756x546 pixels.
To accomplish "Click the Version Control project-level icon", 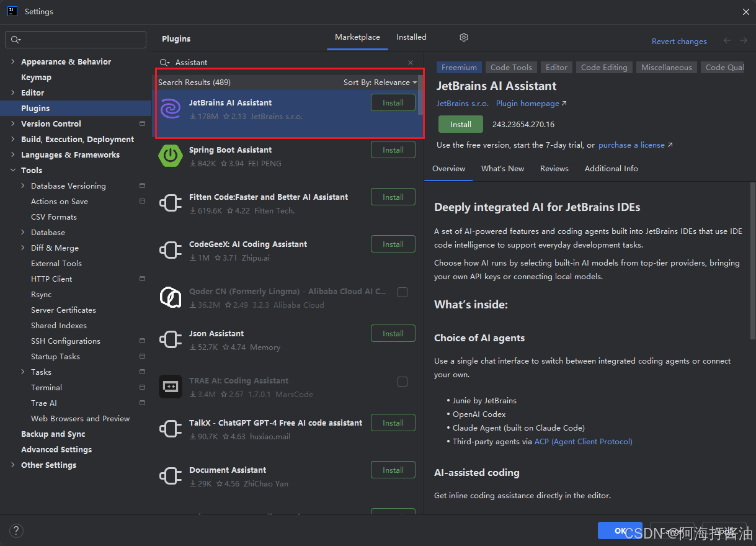I will [x=142, y=124].
